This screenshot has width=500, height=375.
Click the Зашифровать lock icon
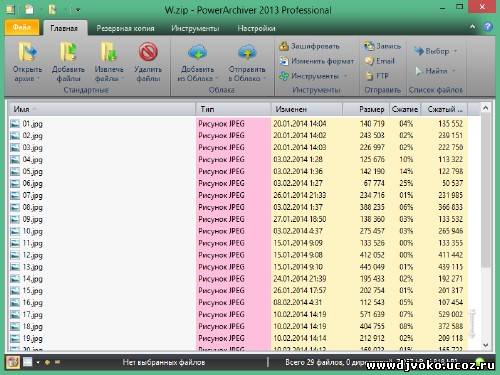tap(284, 46)
